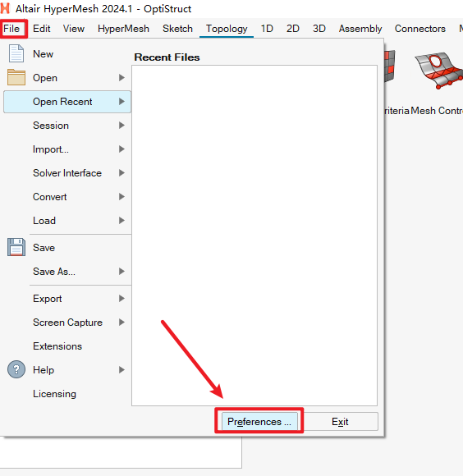Screen dimensions: 463x476
Task: Switch to the Topology ribbon tab
Action: (x=227, y=29)
